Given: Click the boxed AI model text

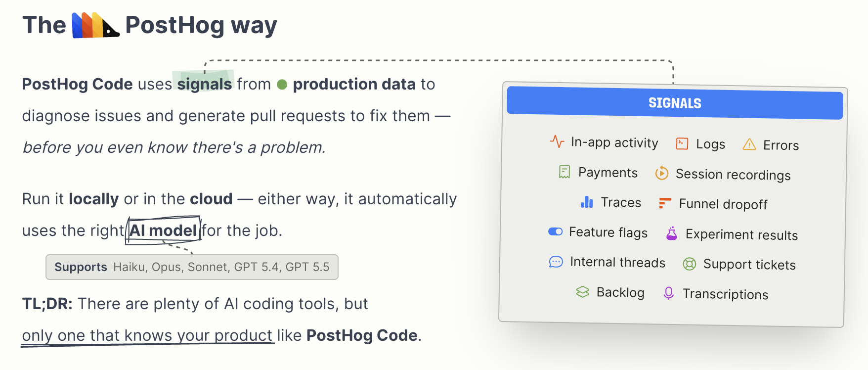Looking at the screenshot, I should pos(163,231).
